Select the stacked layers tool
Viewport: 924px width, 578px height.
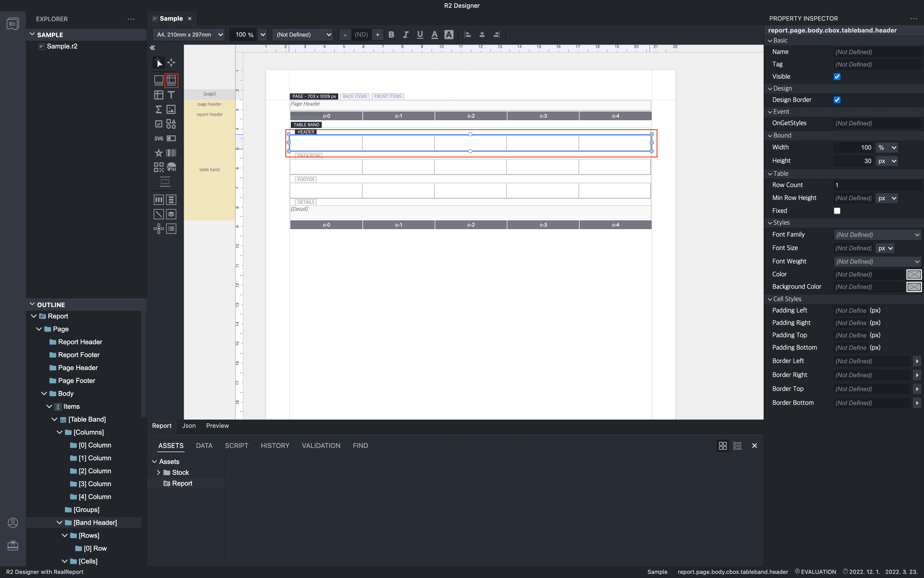tap(171, 214)
